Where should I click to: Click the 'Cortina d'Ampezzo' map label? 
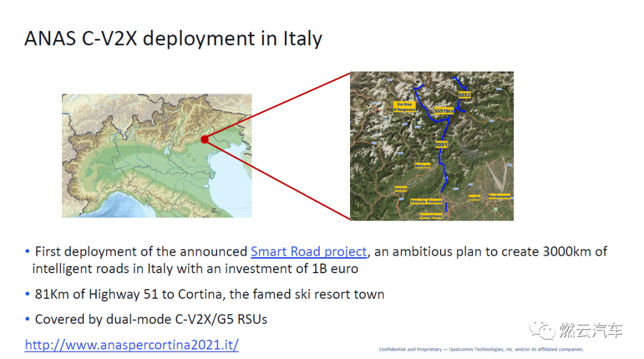pos(404,107)
